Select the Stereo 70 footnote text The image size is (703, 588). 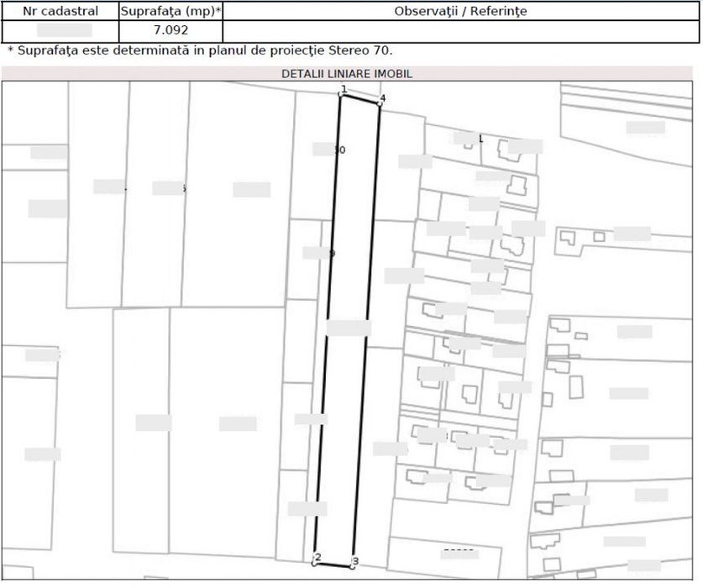tap(200, 50)
